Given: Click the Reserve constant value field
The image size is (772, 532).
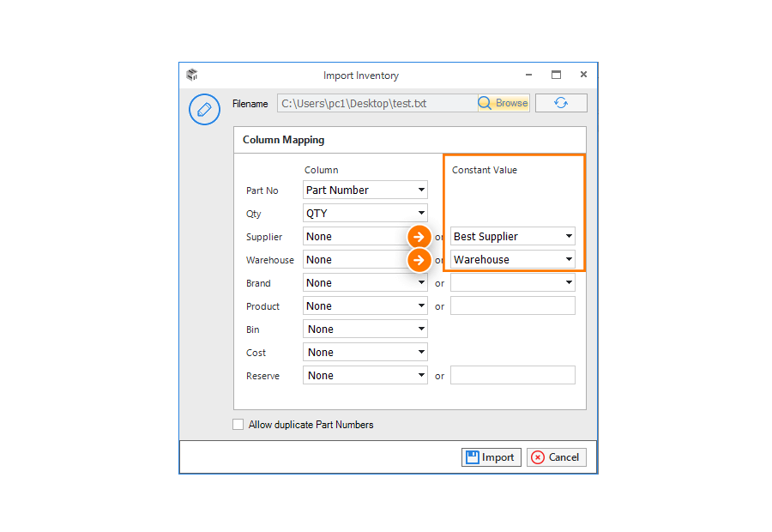Looking at the screenshot, I should [513, 375].
